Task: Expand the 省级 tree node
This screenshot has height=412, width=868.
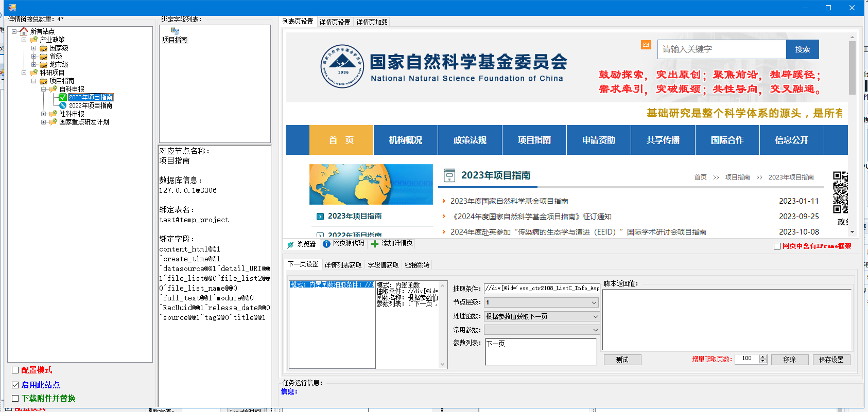Action: pyautogui.click(x=33, y=56)
